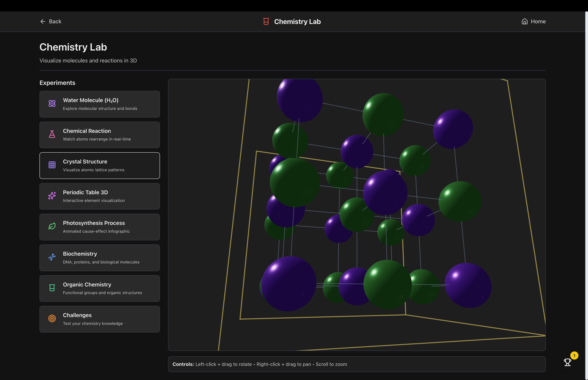Viewport: 588px width, 380px height.
Task: Open the trophy achievements icon
Action: coord(567,362)
